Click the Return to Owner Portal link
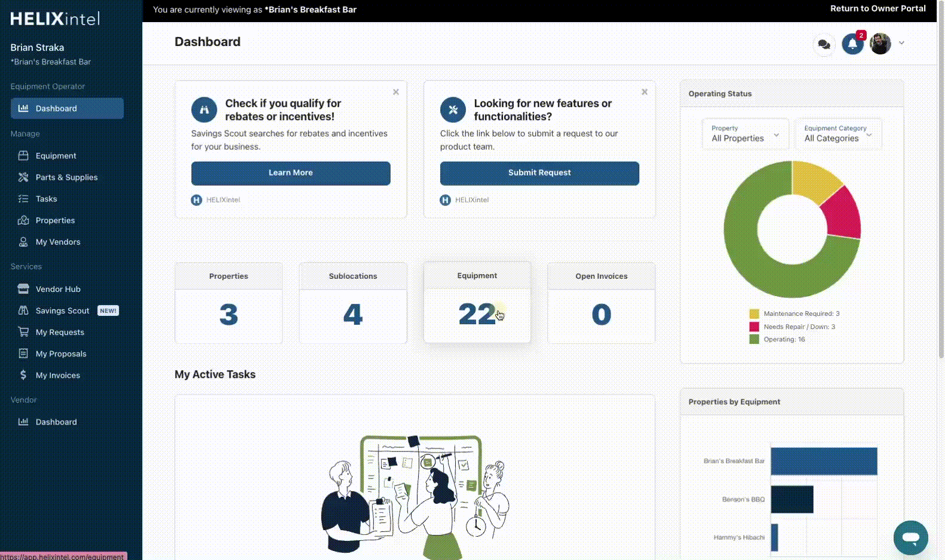The width and height of the screenshot is (945, 560). click(x=878, y=8)
